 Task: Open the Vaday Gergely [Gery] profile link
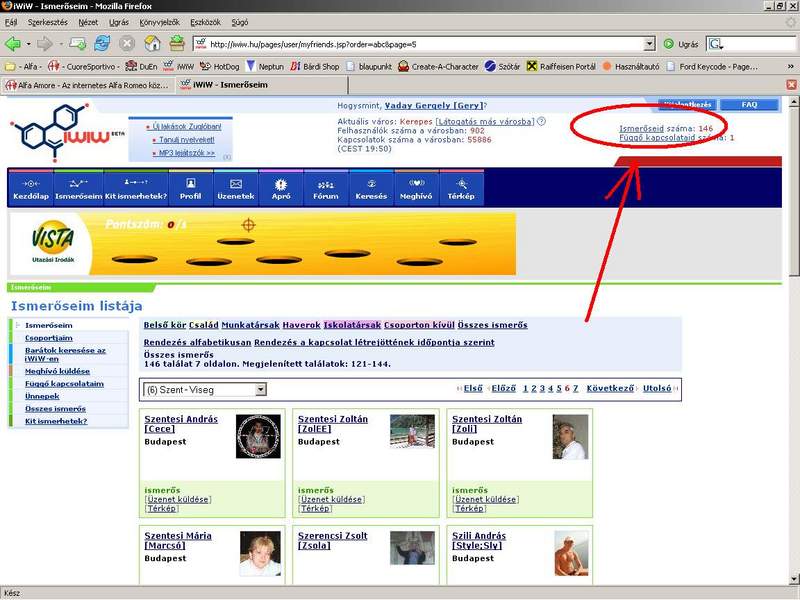point(434,106)
